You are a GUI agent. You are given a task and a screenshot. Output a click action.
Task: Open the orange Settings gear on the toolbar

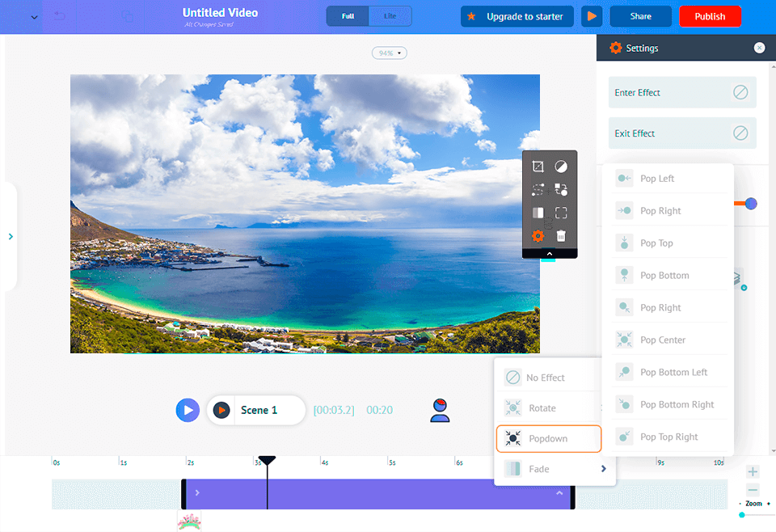[x=538, y=236]
